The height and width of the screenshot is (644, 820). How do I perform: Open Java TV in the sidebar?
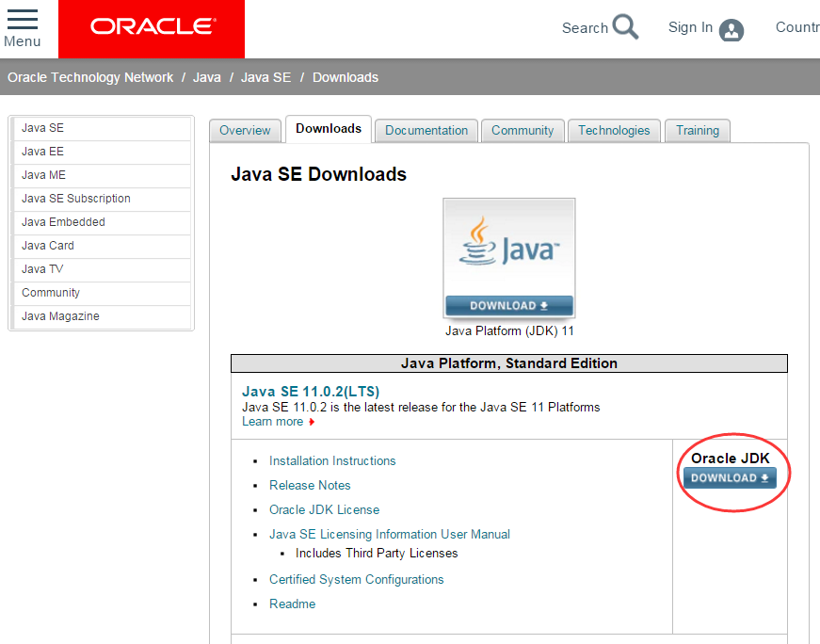(102, 269)
